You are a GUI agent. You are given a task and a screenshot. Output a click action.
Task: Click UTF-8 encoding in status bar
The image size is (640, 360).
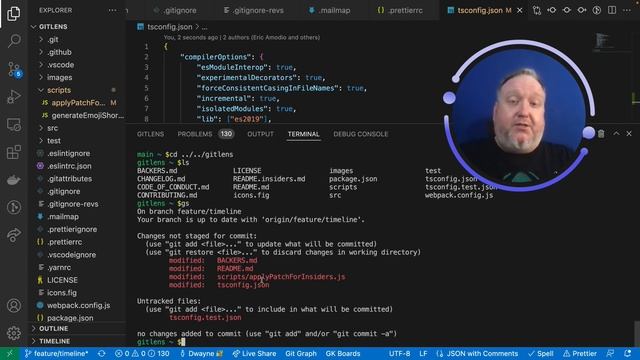coord(399,353)
